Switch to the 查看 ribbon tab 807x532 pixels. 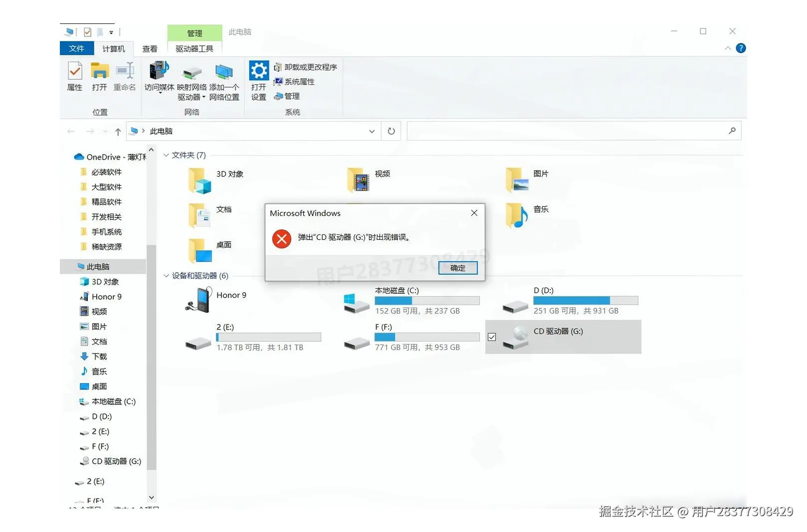coord(150,48)
